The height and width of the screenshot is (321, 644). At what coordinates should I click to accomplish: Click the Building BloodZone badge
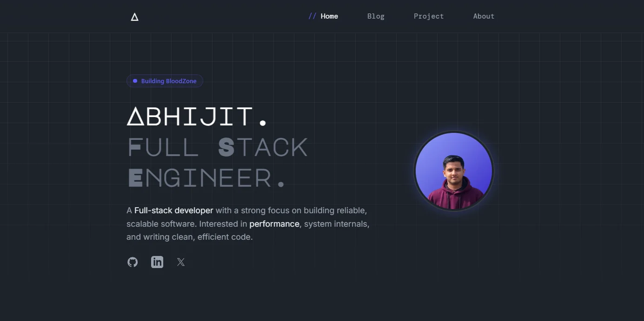(165, 81)
